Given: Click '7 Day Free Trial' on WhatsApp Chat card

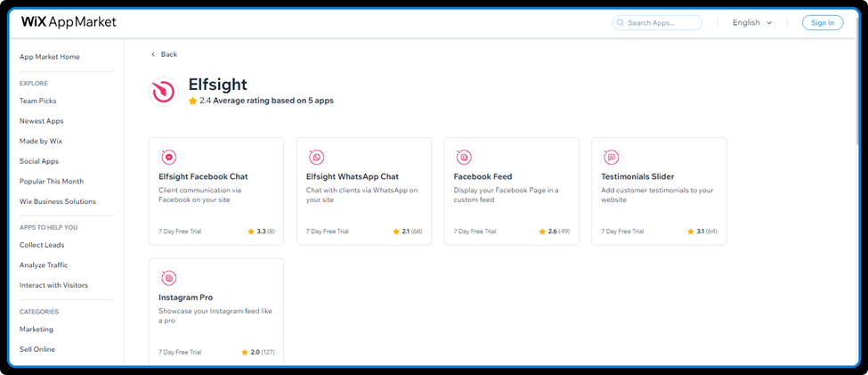Looking at the screenshot, I should click(328, 232).
